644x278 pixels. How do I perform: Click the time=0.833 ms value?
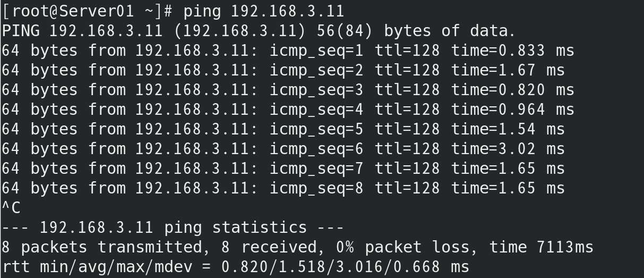513,50
